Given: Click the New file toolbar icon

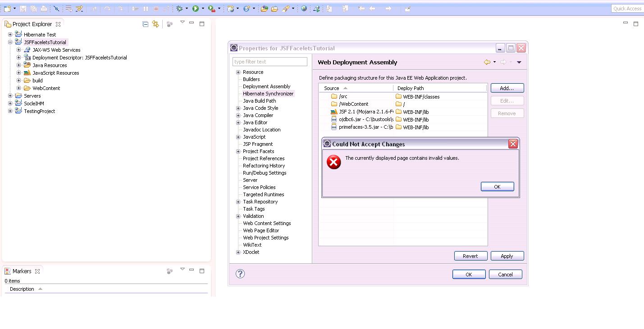Looking at the screenshot, I should tap(7, 9).
